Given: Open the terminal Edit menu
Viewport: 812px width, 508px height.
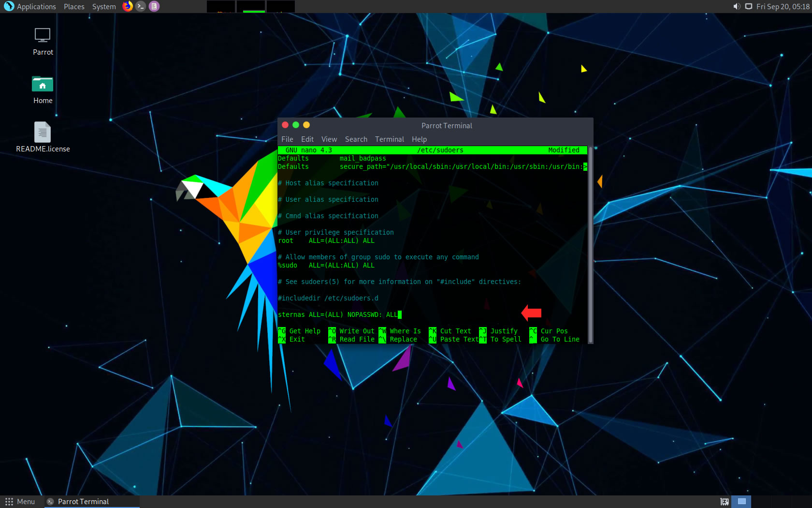Looking at the screenshot, I should 307,139.
